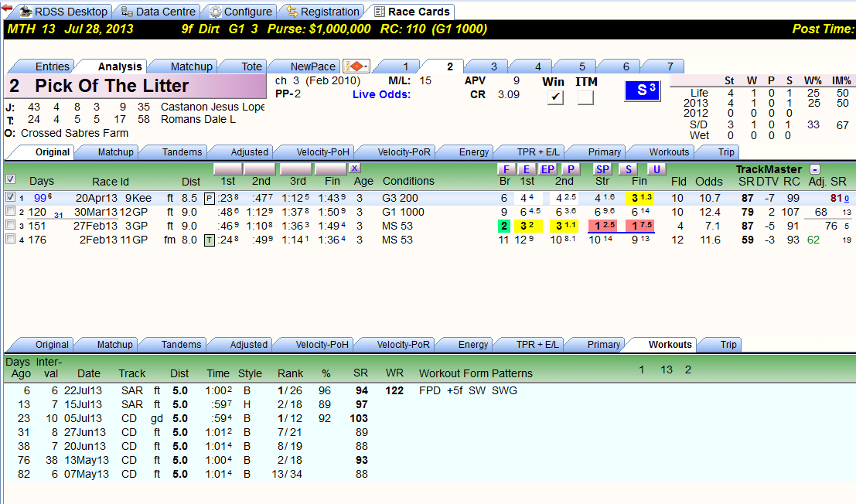This screenshot has height=504, width=856.
Task: Select horse number 5 tab
Action: tap(582, 66)
